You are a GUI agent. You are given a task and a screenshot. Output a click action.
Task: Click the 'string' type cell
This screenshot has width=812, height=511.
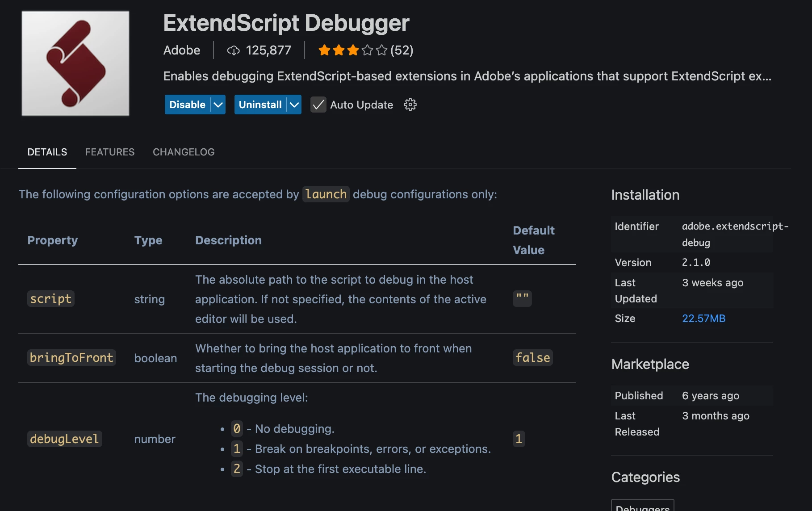[149, 299]
